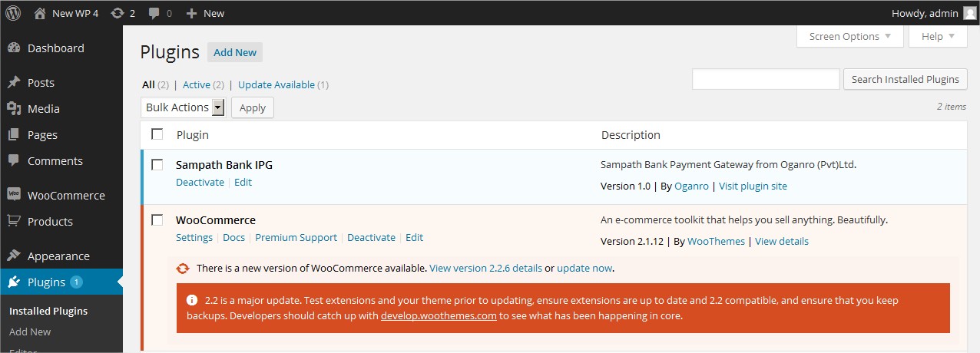Open WooCommerce Docs link
The height and width of the screenshot is (353, 980).
[x=233, y=237]
